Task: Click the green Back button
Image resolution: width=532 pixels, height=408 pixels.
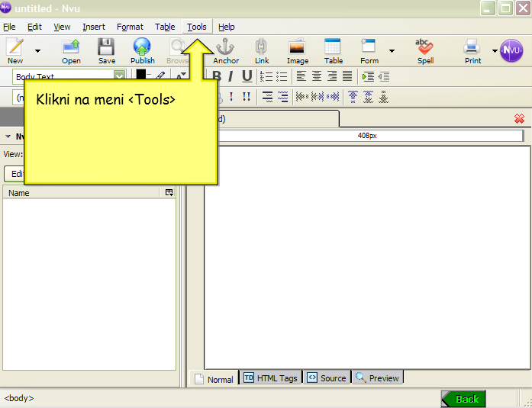Action: [463, 399]
